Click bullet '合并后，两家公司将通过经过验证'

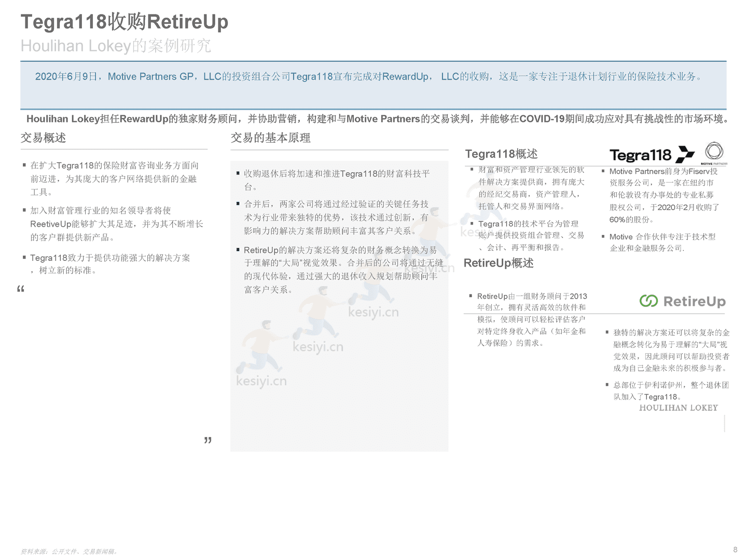point(334,217)
